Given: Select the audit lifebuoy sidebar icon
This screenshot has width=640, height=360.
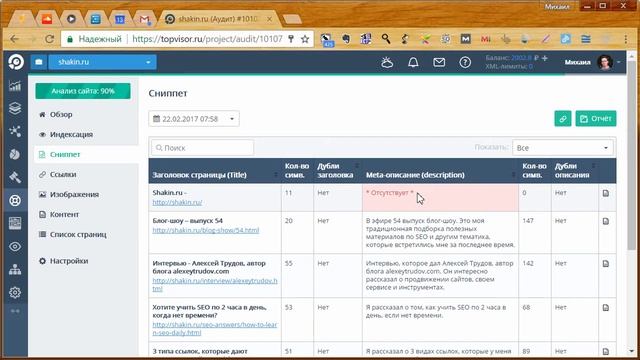Looking at the screenshot, I should [15, 200].
